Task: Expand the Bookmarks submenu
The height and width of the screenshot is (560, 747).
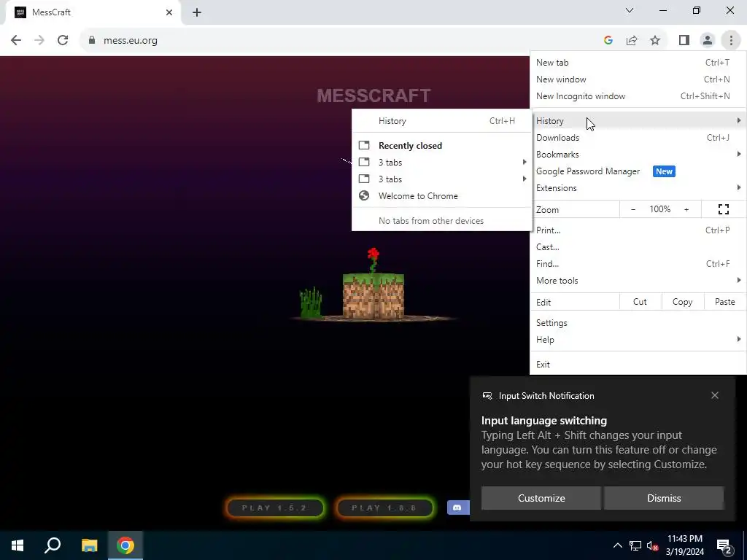Action: pyautogui.click(x=638, y=155)
